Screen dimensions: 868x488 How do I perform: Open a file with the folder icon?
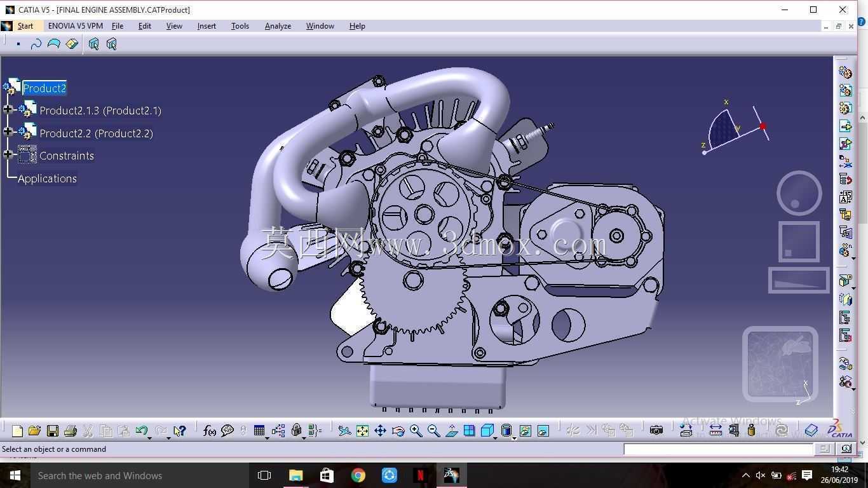pyautogui.click(x=34, y=431)
